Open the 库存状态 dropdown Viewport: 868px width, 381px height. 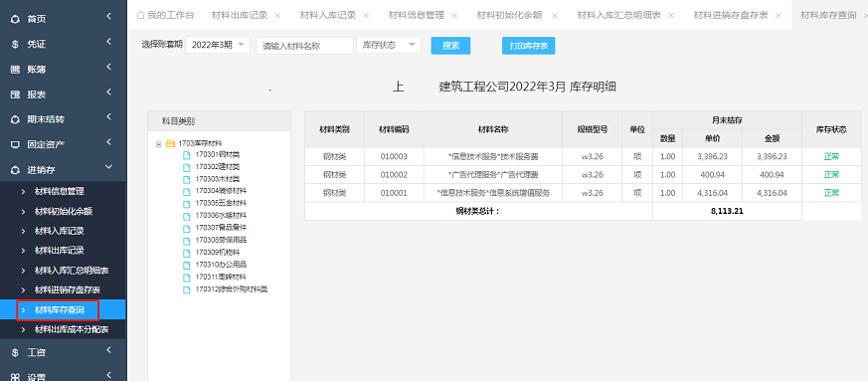(389, 46)
